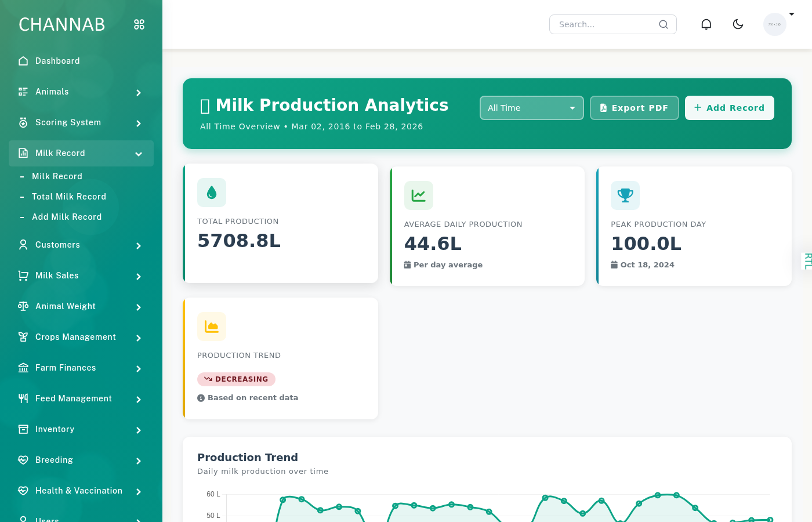The image size is (812, 522).
Task: Click the Add Record button
Action: (729, 108)
